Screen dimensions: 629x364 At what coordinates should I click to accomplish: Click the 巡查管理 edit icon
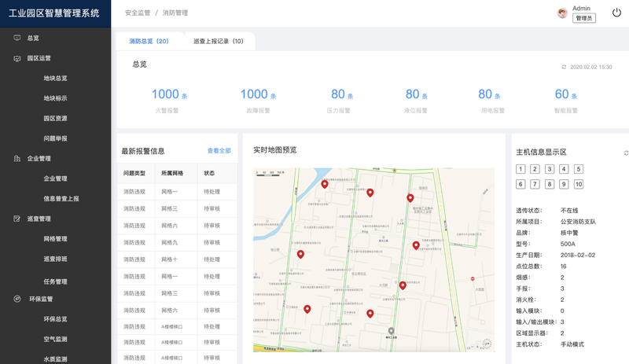pos(17,219)
